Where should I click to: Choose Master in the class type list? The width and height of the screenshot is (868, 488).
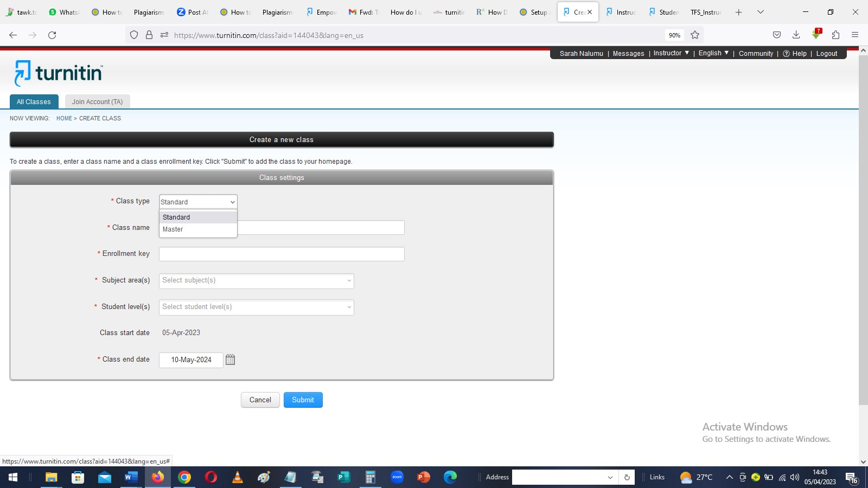pyautogui.click(x=198, y=229)
